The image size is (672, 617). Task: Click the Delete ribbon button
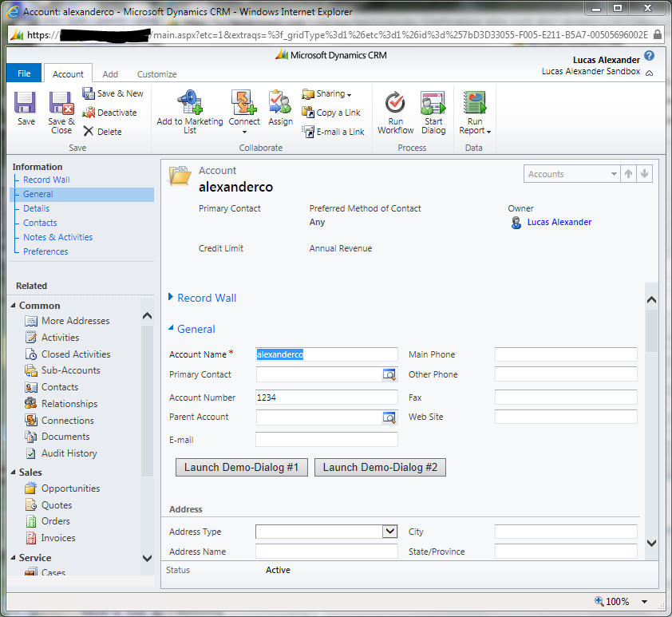tap(103, 132)
